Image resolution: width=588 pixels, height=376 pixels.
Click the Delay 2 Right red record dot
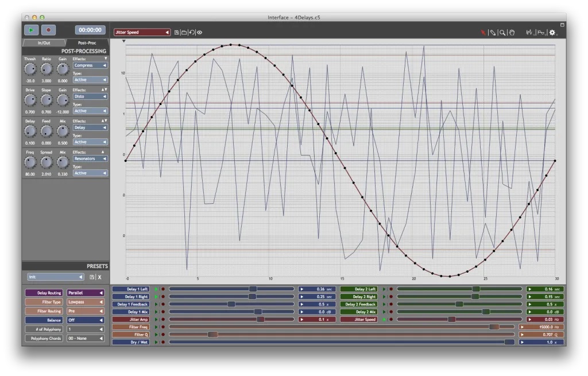(390, 297)
